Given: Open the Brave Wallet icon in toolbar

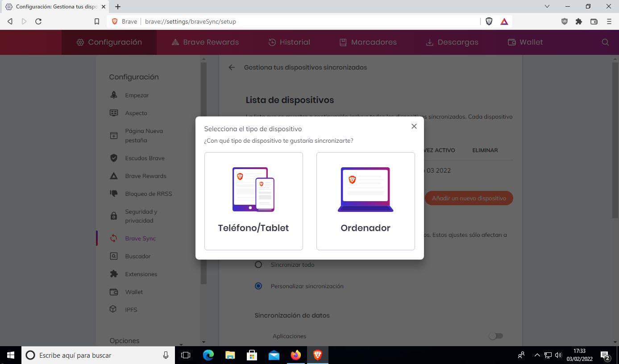Looking at the screenshot, I should click(594, 21).
